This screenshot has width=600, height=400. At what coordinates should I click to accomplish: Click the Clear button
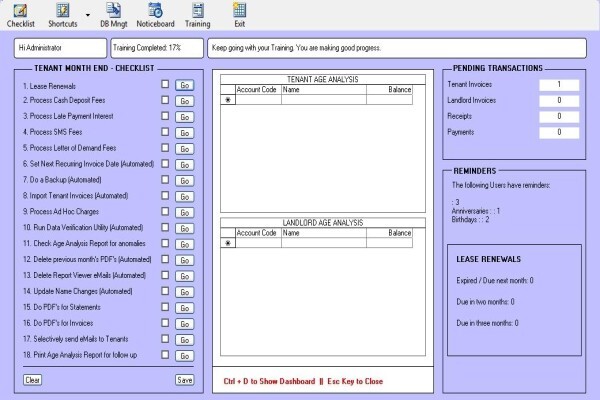(x=32, y=380)
